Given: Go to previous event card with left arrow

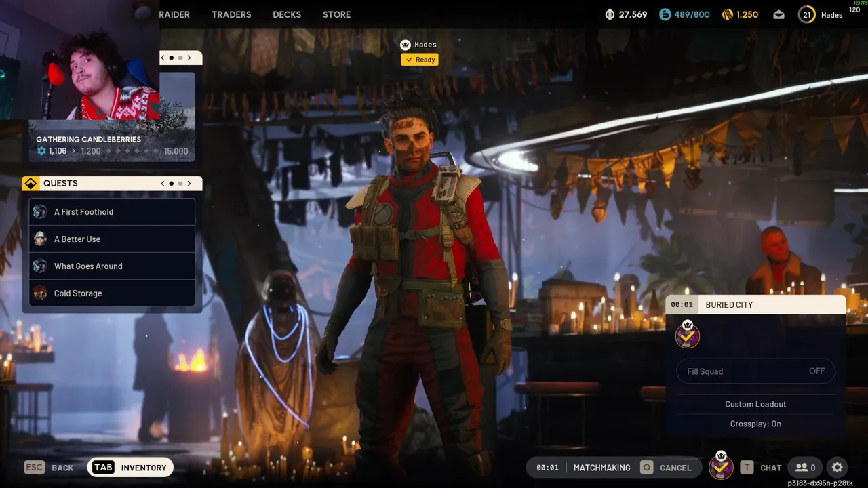Looking at the screenshot, I should (163, 58).
